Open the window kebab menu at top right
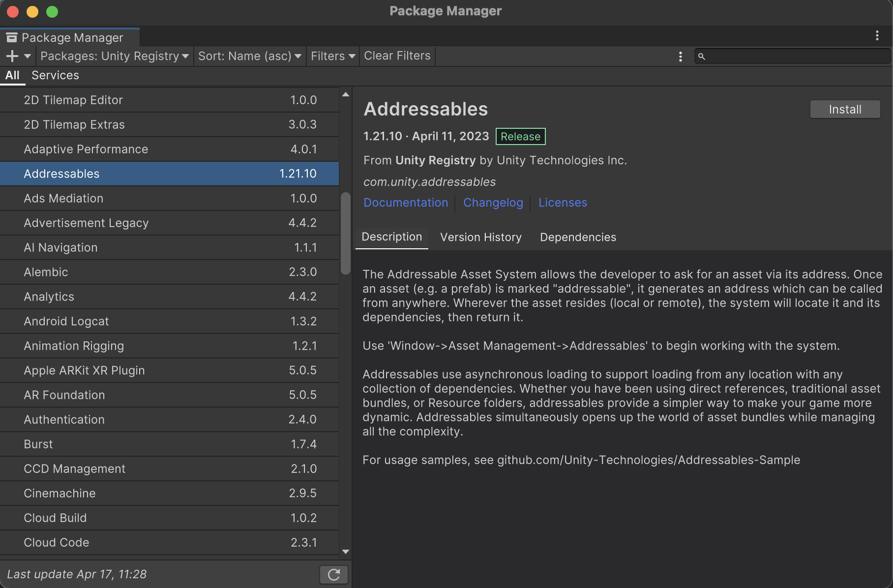Image resolution: width=893 pixels, height=588 pixels. click(x=877, y=35)
